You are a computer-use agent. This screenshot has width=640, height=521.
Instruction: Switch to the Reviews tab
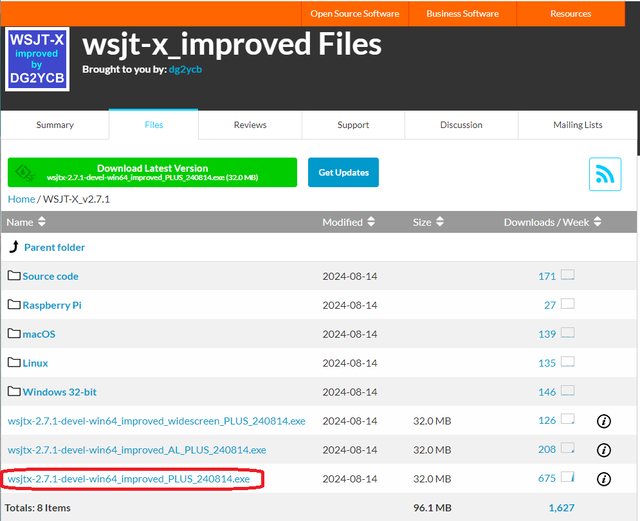pyautogui.click(x=250, y=125)
